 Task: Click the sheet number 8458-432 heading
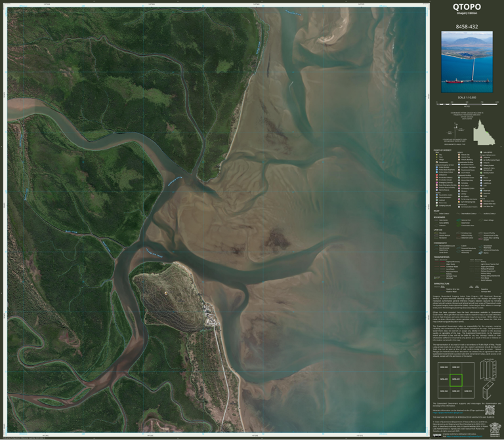point(467,27)
